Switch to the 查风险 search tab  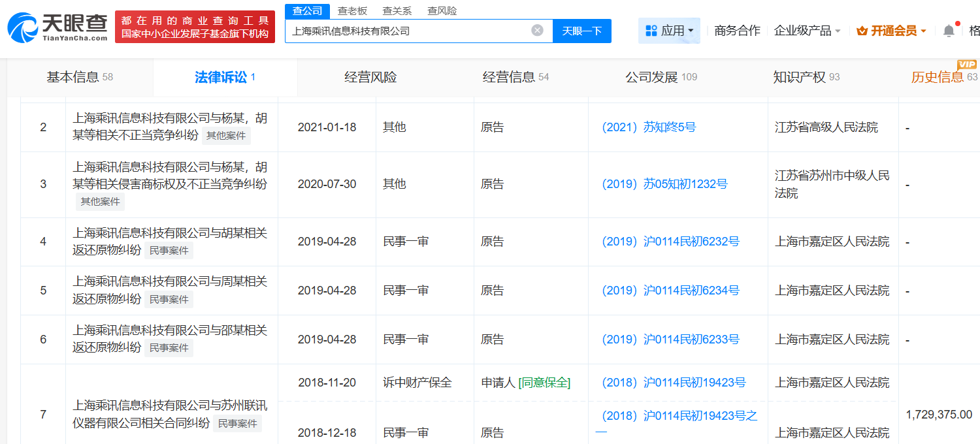442,10
